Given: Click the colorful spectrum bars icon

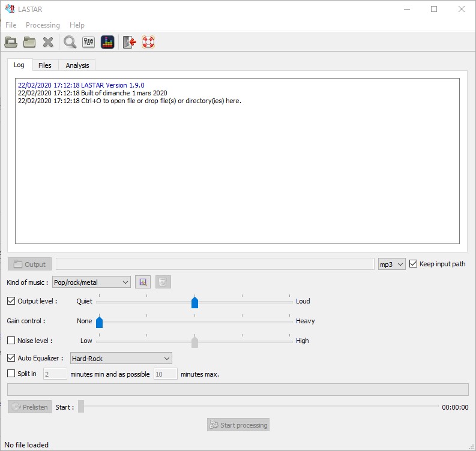Looking at the screenshot, I should (107, 42).
